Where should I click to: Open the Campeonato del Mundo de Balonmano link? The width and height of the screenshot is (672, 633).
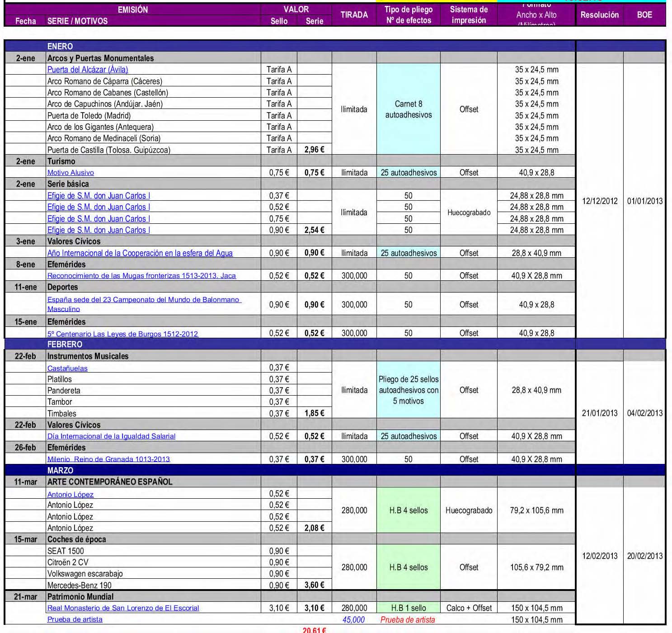click(x=144, y=300)
